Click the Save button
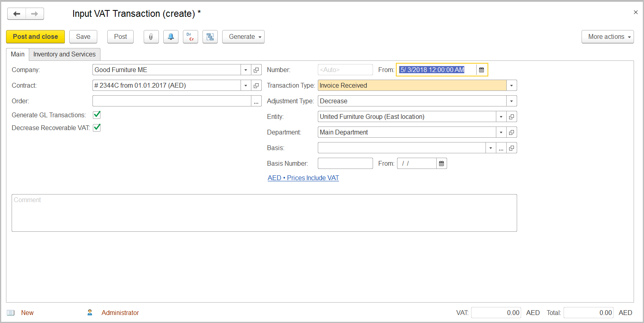The height and width of the screenshot is (323, 644). click(83, 37)
